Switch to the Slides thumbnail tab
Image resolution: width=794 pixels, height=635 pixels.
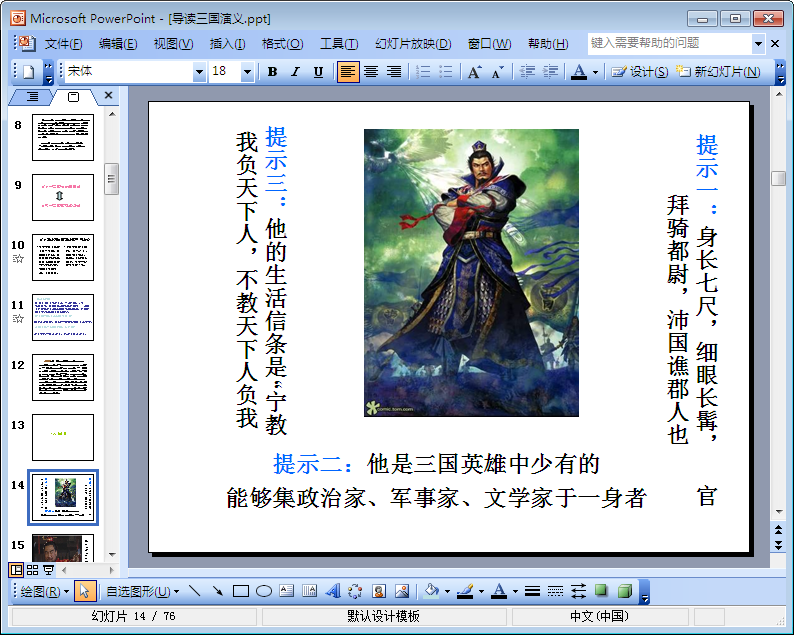tap(73, 96)
